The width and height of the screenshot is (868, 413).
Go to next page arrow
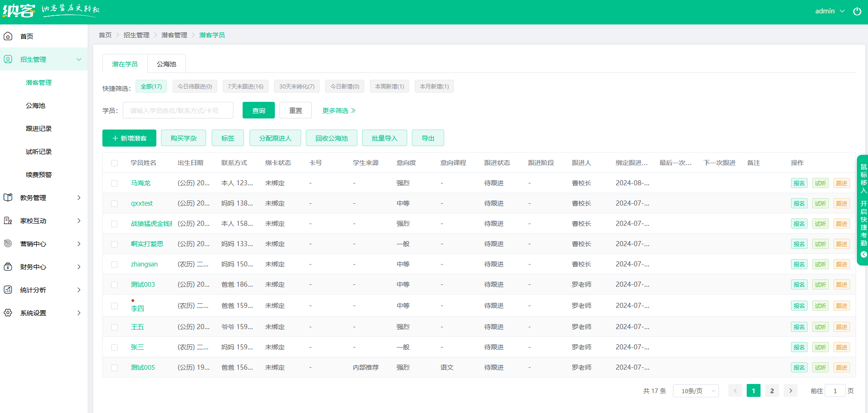[x=791, y=391]
